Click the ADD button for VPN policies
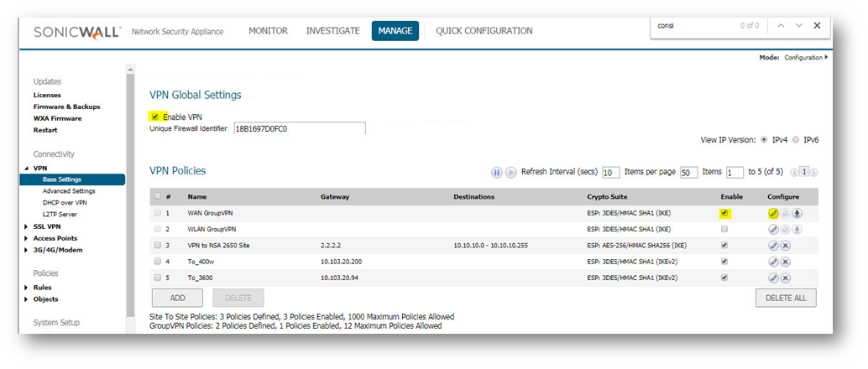Viewport: 868px width, 369px height. pos(176,298)
